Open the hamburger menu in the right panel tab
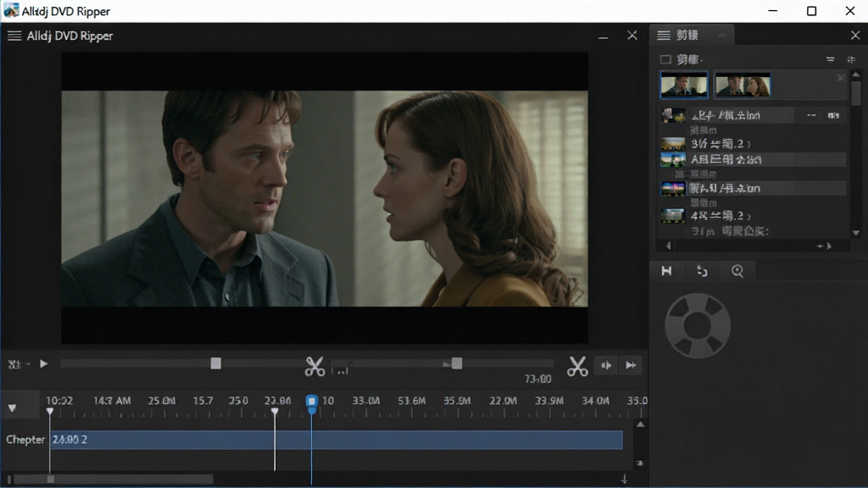 coord(663,36)
